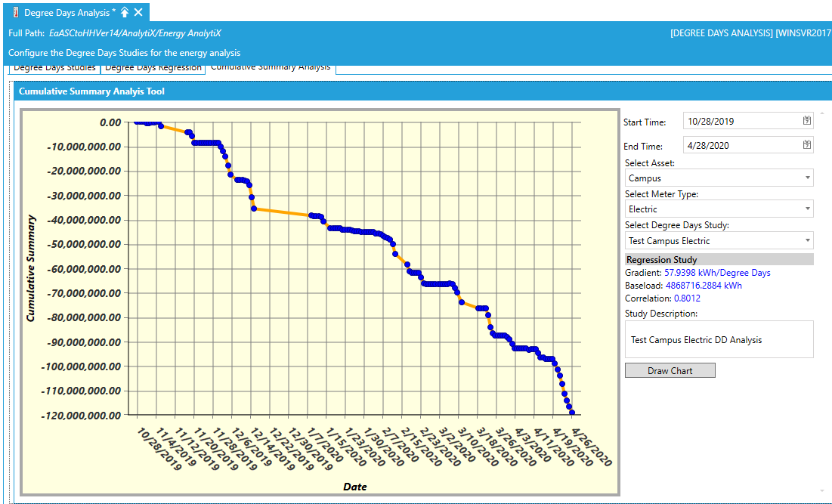The width and height of the screenshot is (832, 504).
Task: Switch to the Degree Days Studies tab
Action: (54, 68)
